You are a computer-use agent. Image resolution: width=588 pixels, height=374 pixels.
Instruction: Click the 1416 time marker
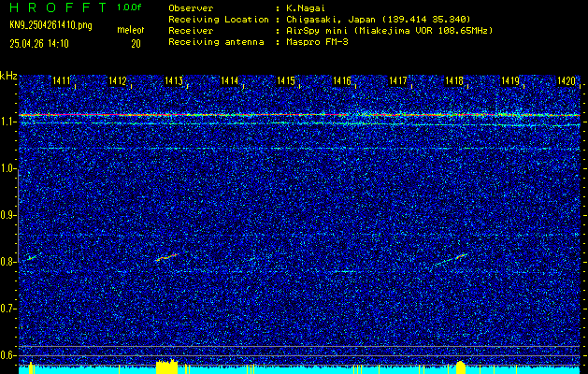click(342, 80)
